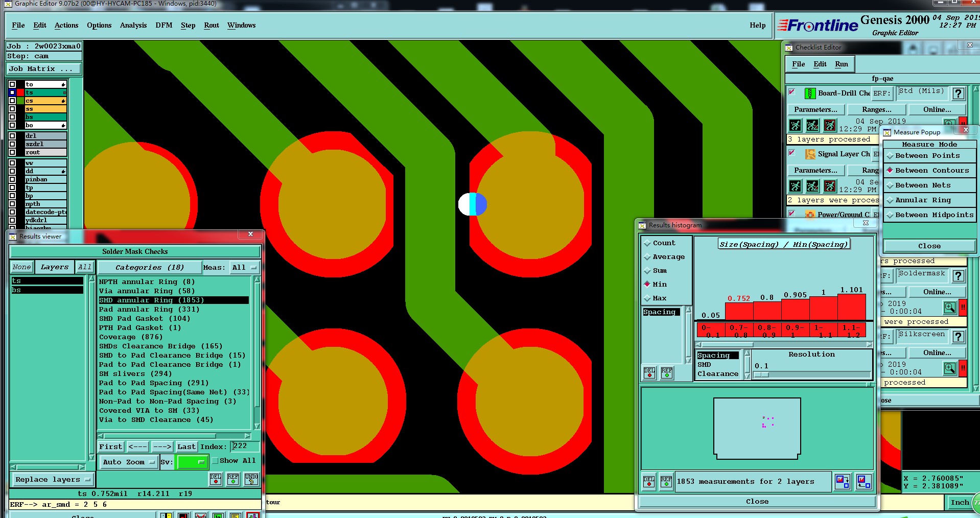980x518 pixels.
Task: Click Soldermask ERF model field
Action: [x=922, y=275]
